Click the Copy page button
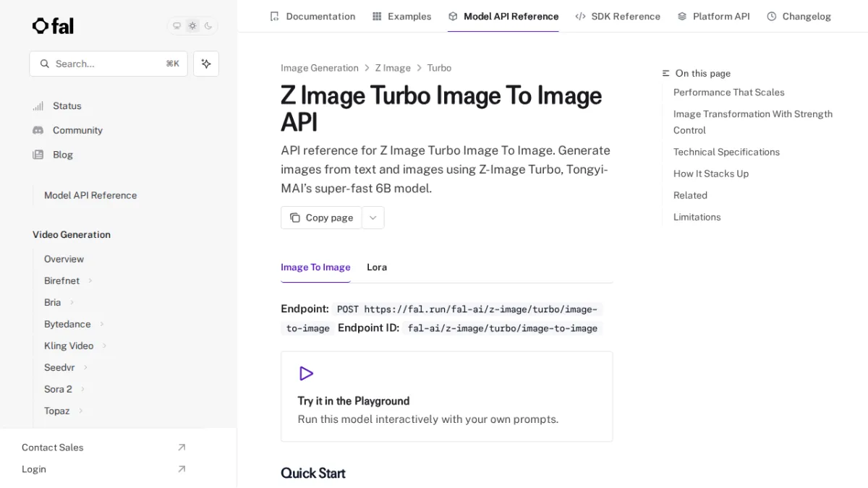The image size is (868, 488). tap(321, 218)
